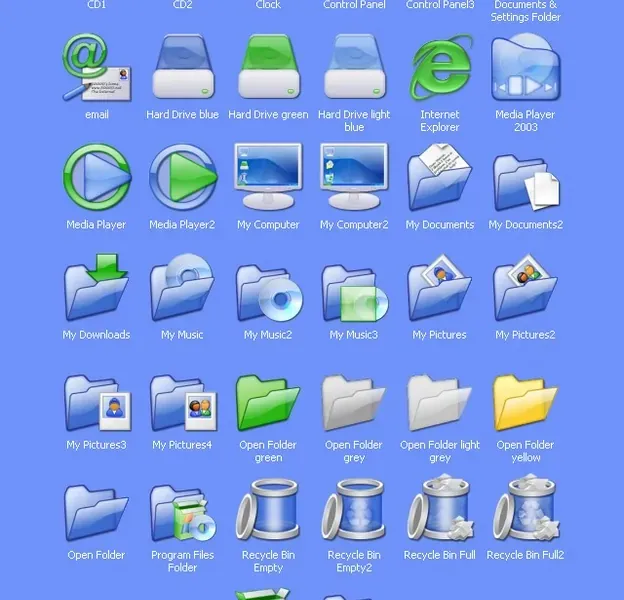The height and width of the screenshot is (600, 624).
Task: Click the 'My Downloads' caption
Action: click(x=96, y=335)
